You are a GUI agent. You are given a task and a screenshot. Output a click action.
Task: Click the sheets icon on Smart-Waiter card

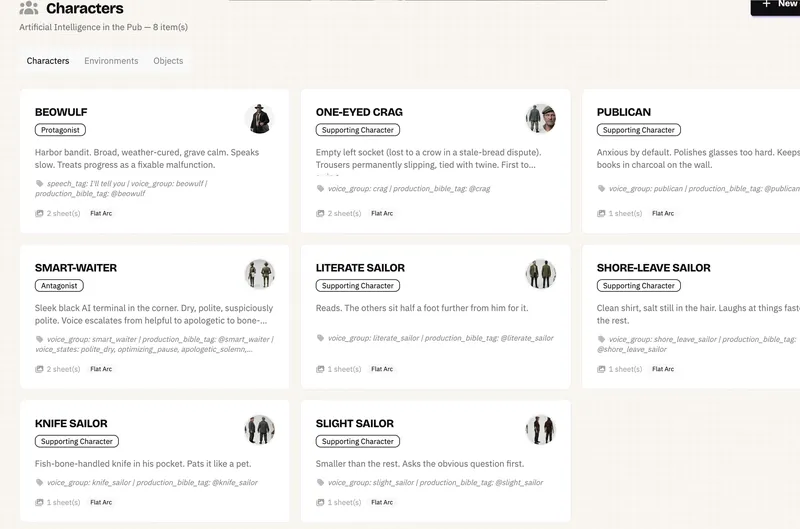tap(39, 369)
